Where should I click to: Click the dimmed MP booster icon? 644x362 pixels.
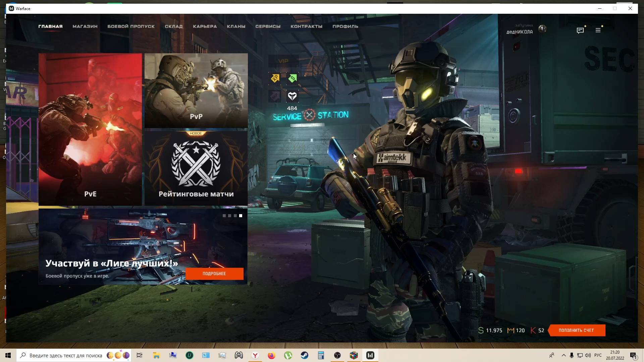click(275, 97)
